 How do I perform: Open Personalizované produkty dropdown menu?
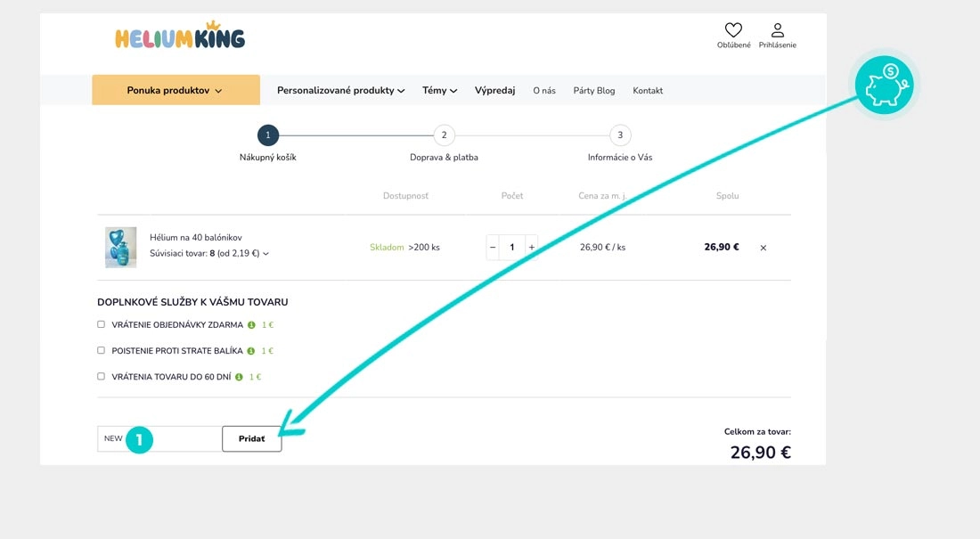340,90
